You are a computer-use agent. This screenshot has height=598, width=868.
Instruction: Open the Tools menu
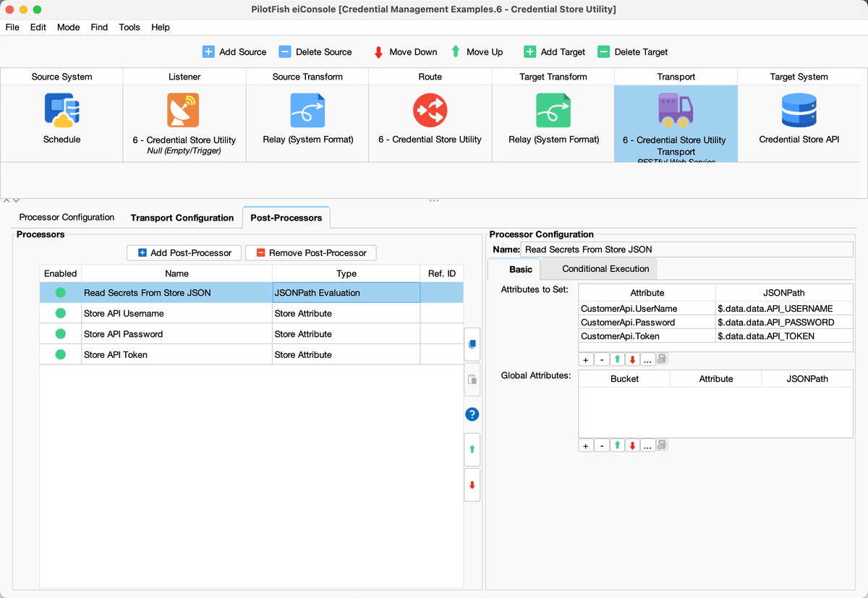coord(129,27)
